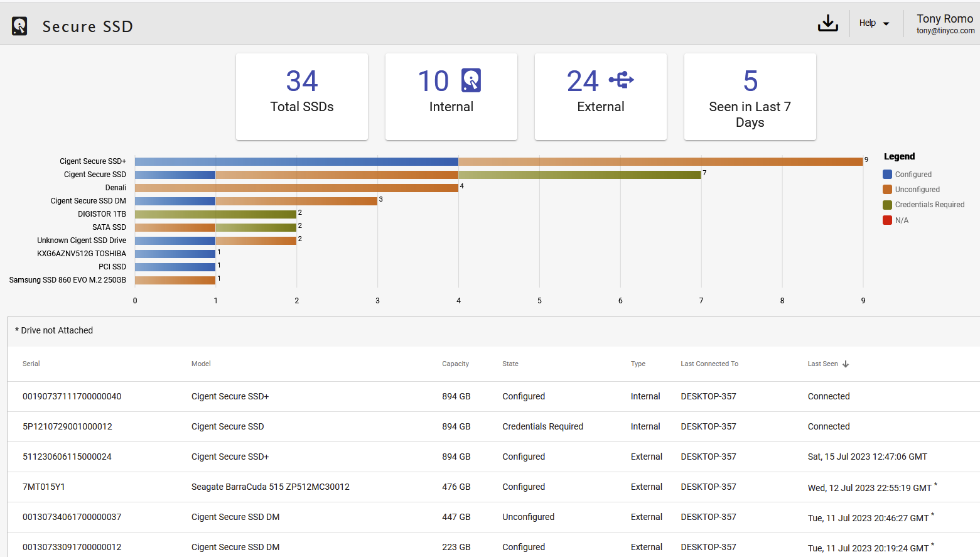Sort the table by State column
This screenshot has width=980, height=557.
click(x=510, y=364)
